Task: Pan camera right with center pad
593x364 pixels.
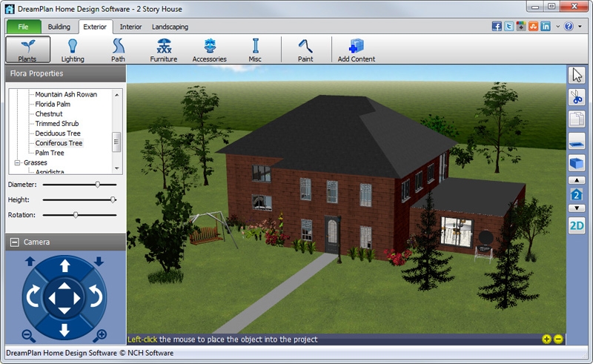Action: [x=77, y=298]
